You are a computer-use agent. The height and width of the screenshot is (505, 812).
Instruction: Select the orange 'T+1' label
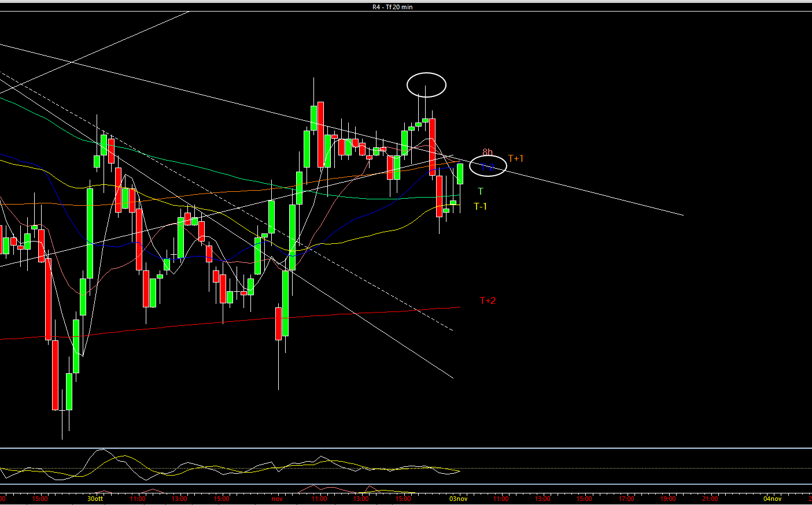[516, 158]
